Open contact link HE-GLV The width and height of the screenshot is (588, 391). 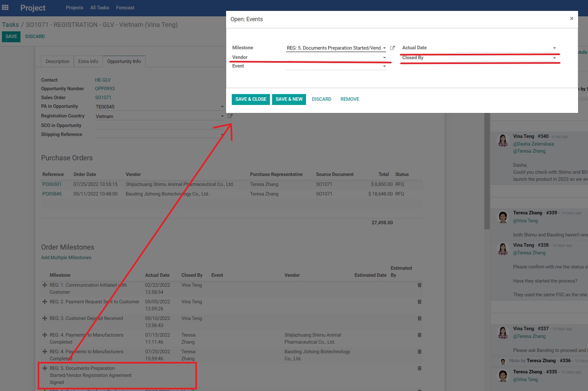click(x=103, y=80)
